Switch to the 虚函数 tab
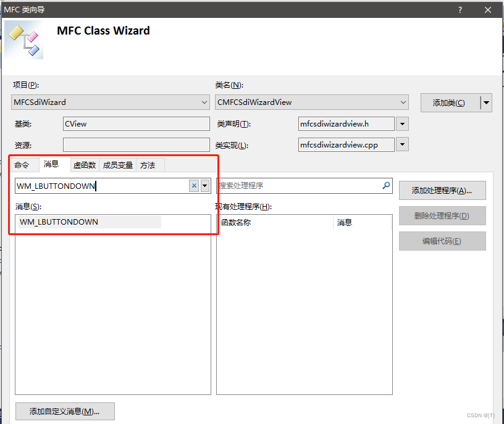This screenshot has width=504, height=424. [x=84, y=165]
